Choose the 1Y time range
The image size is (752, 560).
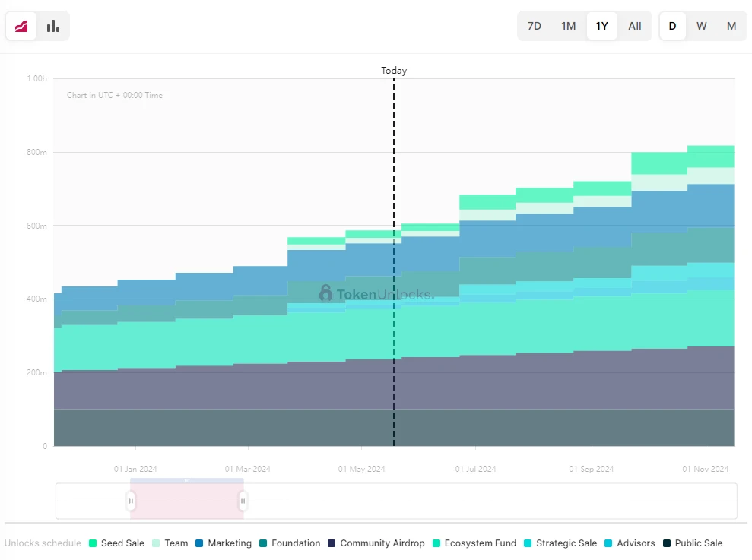(601, 26)
